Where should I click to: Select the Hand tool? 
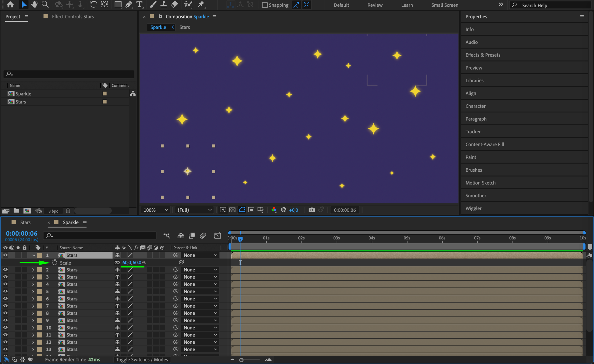[x=35, y=4]
